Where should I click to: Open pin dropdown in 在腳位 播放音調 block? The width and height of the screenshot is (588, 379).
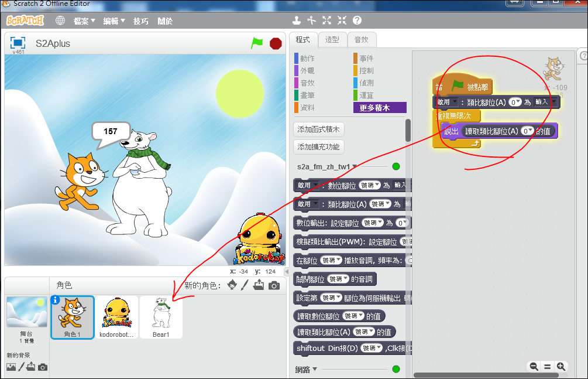(x=331, y=260)
